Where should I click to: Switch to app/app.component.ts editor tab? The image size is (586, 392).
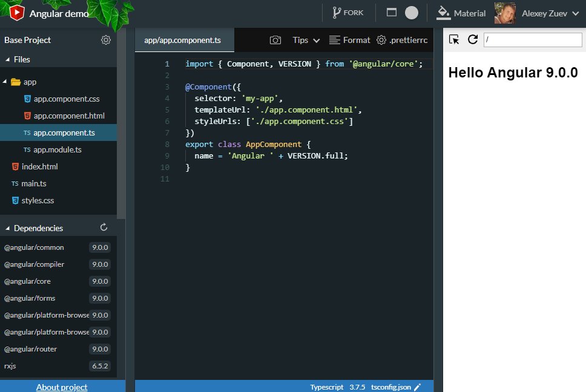pyautogui.click(x=184, y=40)
